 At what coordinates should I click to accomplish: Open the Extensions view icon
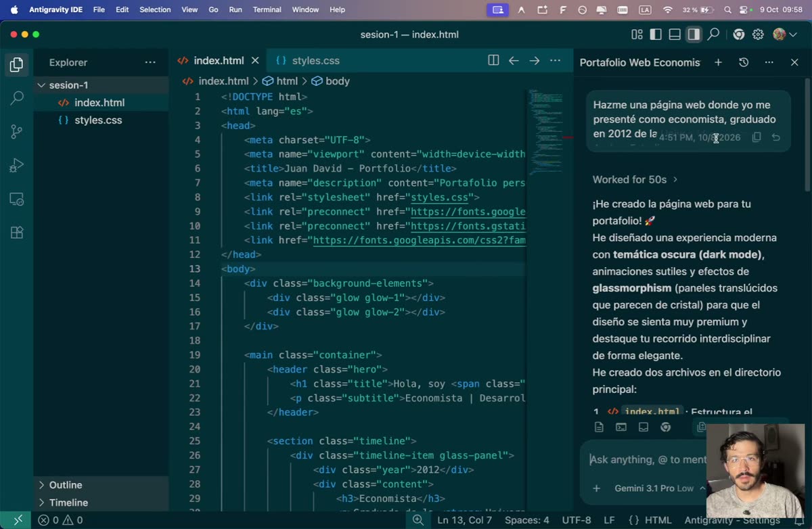click(x=17, y=232)
